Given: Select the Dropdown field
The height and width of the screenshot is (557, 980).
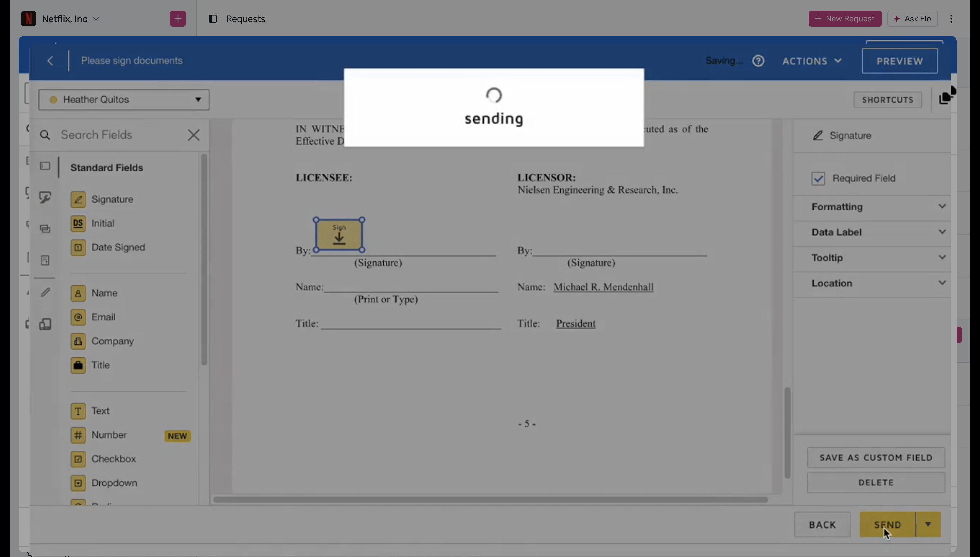Looking at the screenshot, I should pyautogui.click(x=104, y=483).
